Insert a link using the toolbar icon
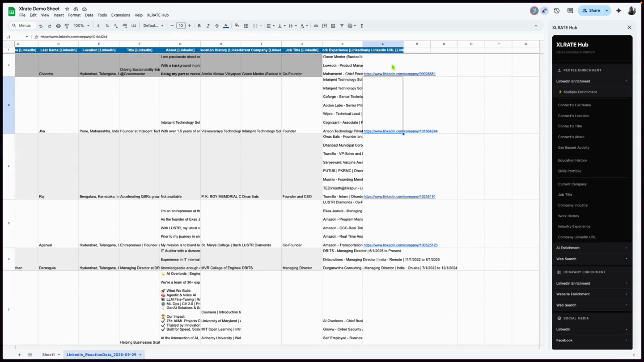 click(316, 25)
